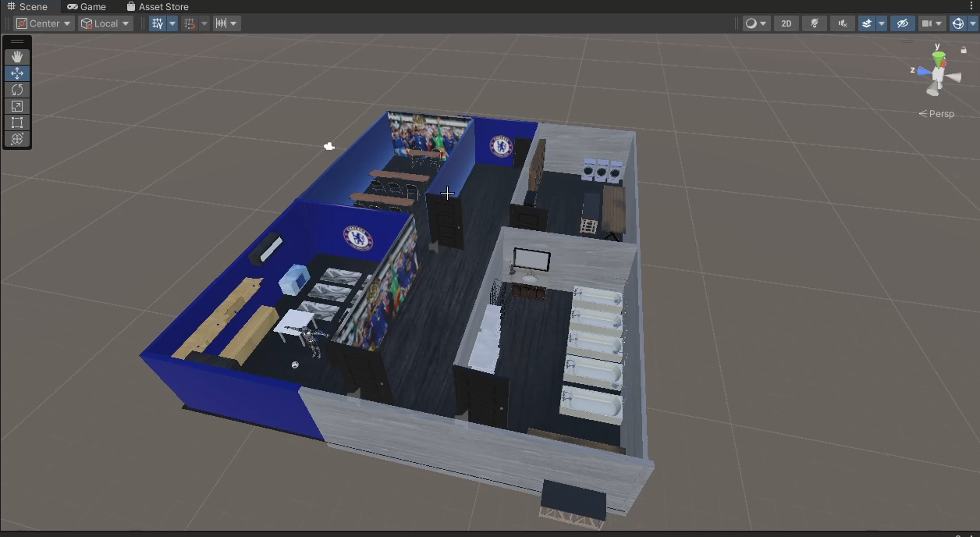Toggle 2D view mode
The image size is (980, 537).
pos(786,23)
